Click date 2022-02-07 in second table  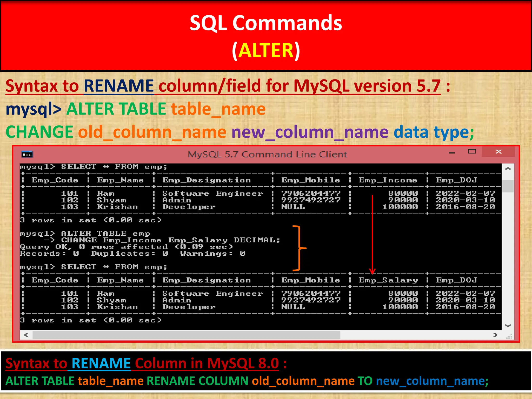pyautogui.click(x=465, y=293)
